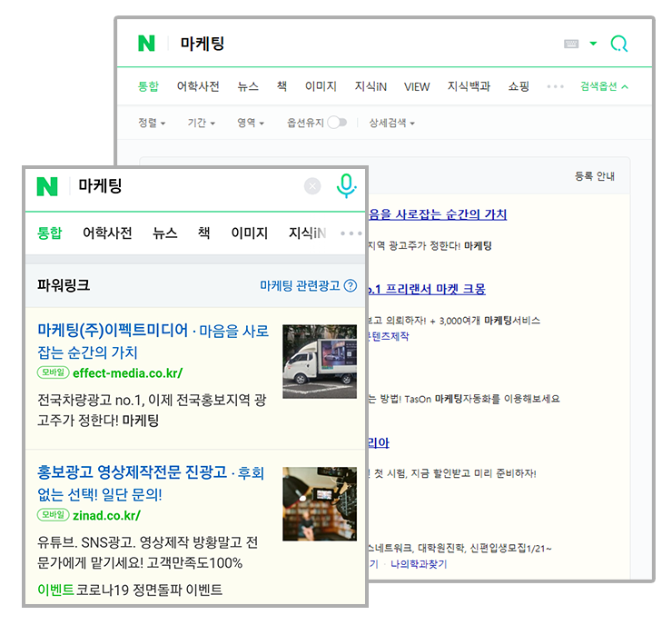This screenshot has height=625, width=672.
Task: Switch to 지식백과 tab
Action: [x=469, y=86]
